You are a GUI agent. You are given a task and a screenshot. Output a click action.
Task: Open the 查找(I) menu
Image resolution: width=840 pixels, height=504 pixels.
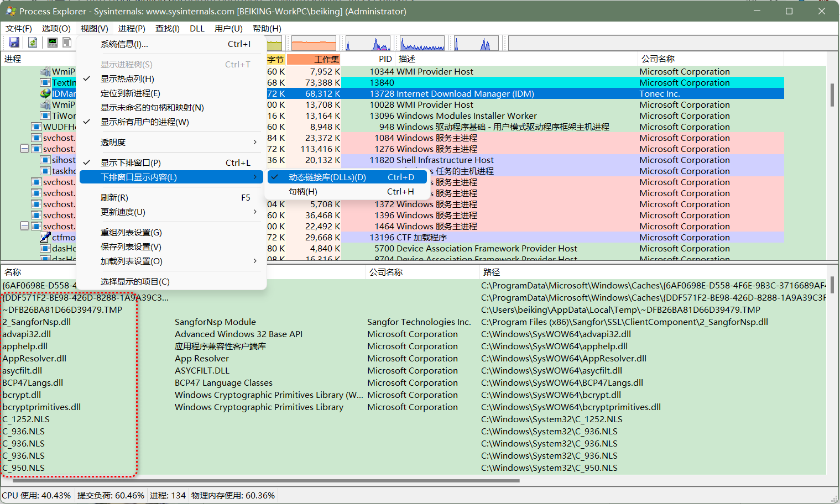tap(168, 29)
